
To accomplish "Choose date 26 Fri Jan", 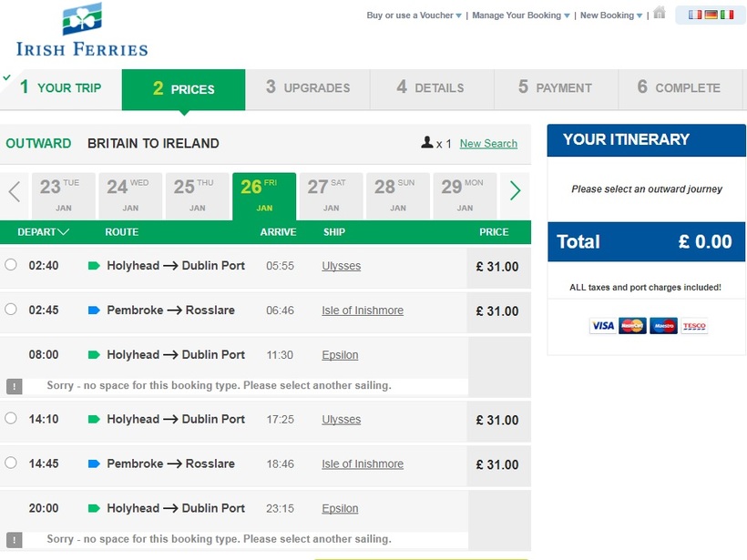I will pos(264,196).
